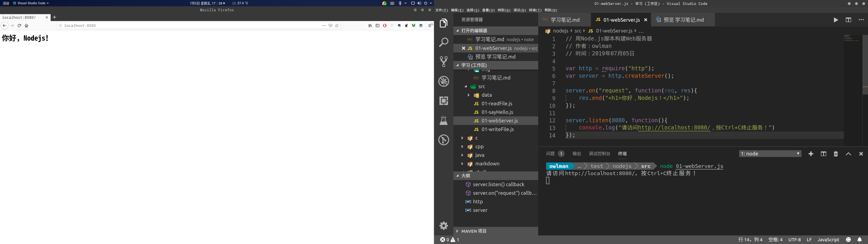Open the Explorer view in VS Code
This screenshot has height=244, width=868.
tap(444, 23)
